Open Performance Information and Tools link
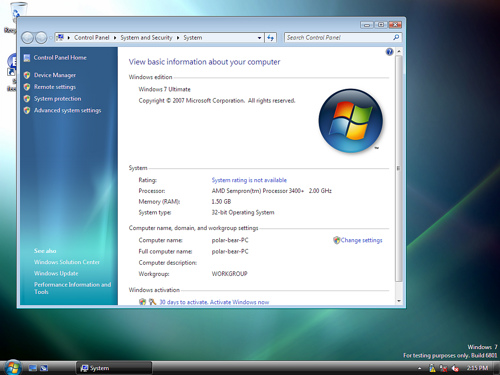The image size is (500, 375). coord(72,288)
